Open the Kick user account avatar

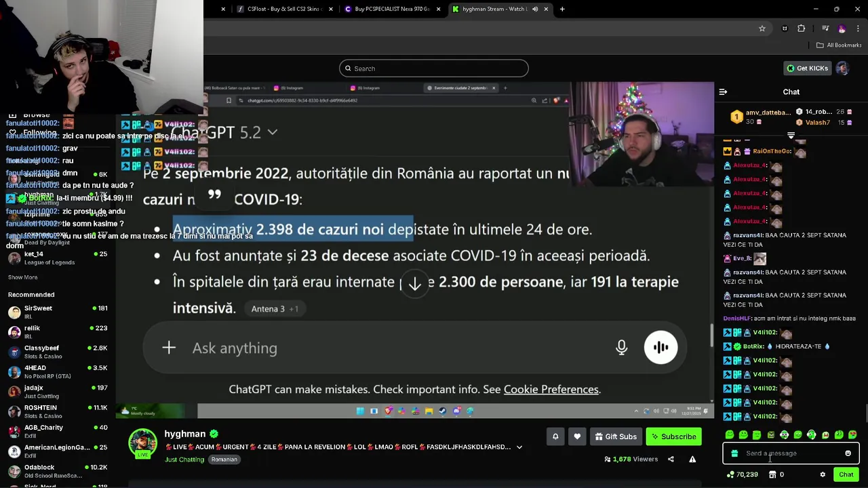tap(842, 68)
